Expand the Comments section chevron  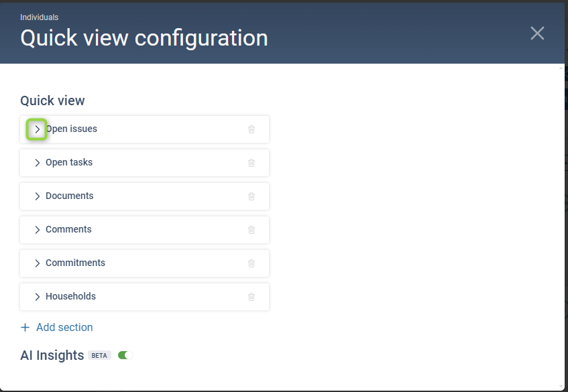pos(37,230)
